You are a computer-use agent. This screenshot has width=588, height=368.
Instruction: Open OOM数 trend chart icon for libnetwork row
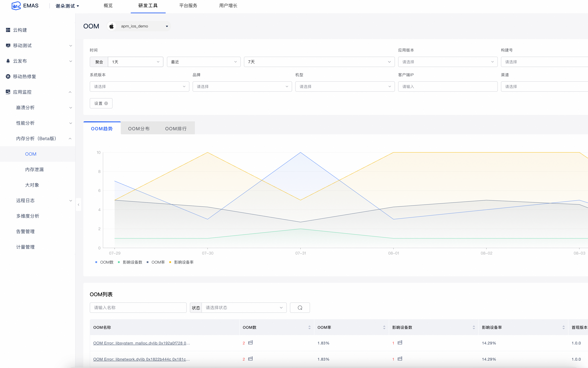pos(250,358)
